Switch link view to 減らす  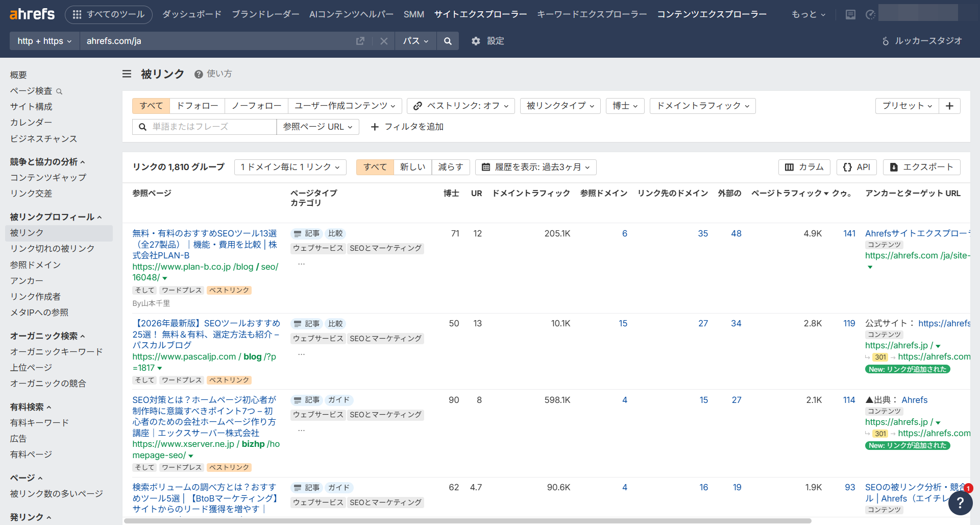click(x=450, y=167)
